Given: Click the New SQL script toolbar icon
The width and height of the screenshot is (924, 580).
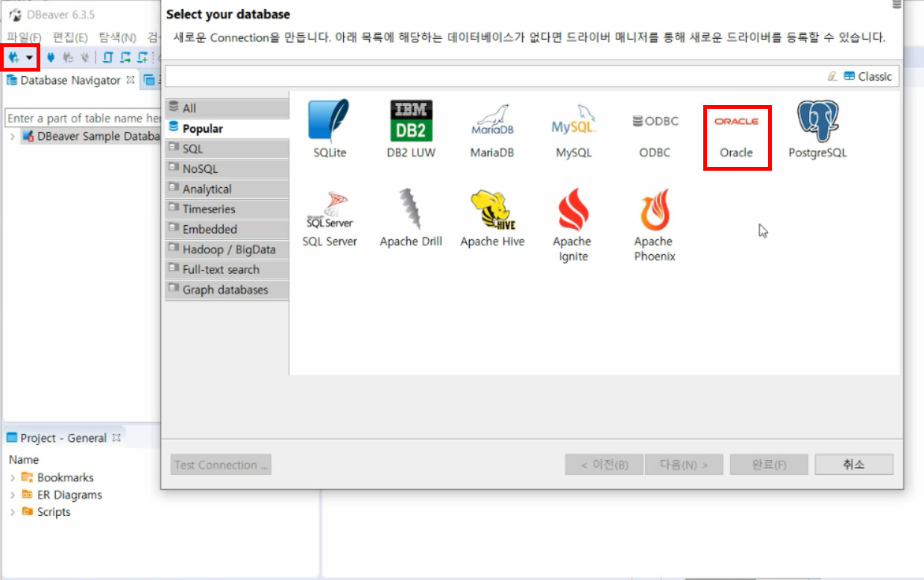Looking at the screenshot, I should click(x=142, y=57).
